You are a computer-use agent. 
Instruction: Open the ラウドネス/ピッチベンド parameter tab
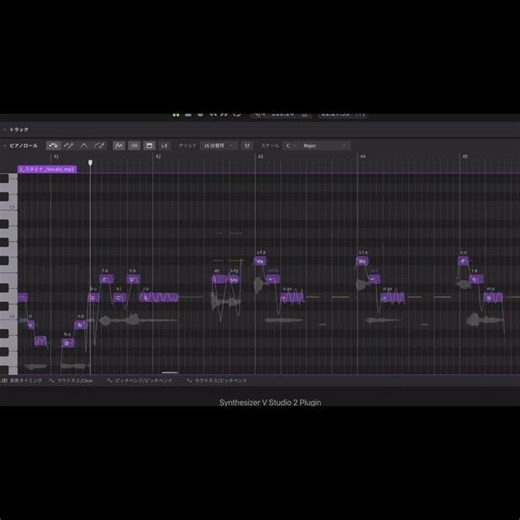[x=217, y=380]
